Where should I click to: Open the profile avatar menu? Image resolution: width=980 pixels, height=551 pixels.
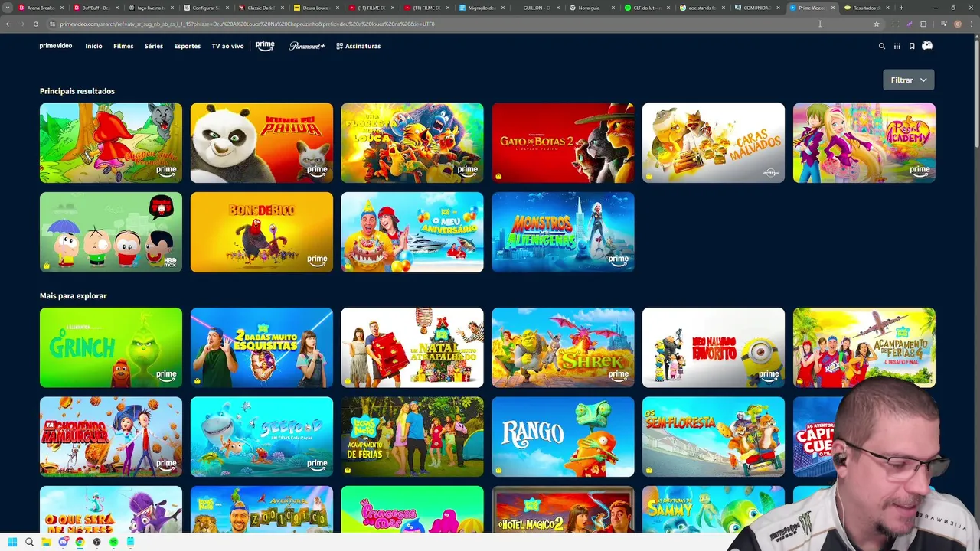[927, 46]
